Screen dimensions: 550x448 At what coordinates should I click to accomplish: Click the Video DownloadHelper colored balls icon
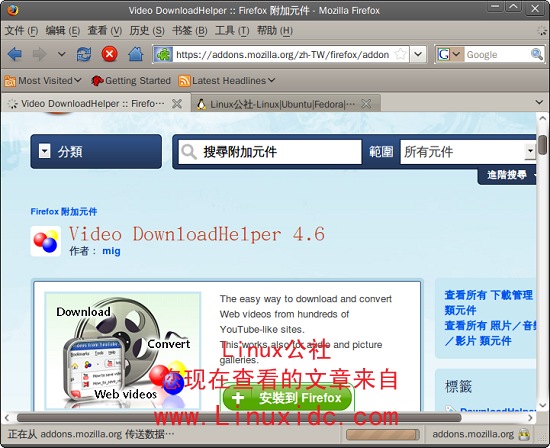coord(46,241)
